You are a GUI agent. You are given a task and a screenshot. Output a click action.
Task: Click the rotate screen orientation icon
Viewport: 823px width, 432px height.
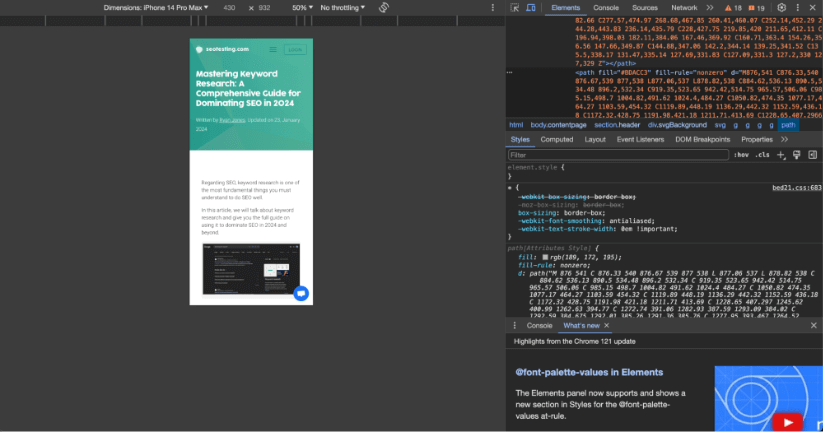click(x=383, y=7)
